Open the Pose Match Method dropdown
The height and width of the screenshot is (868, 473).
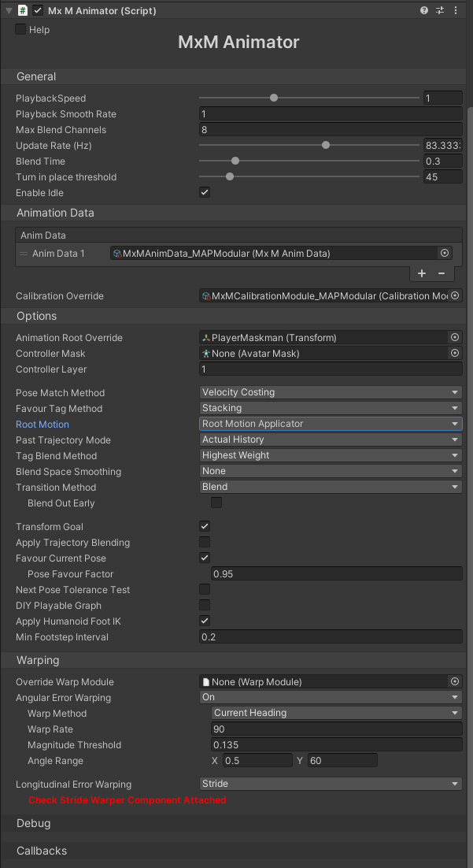(331, 392)
